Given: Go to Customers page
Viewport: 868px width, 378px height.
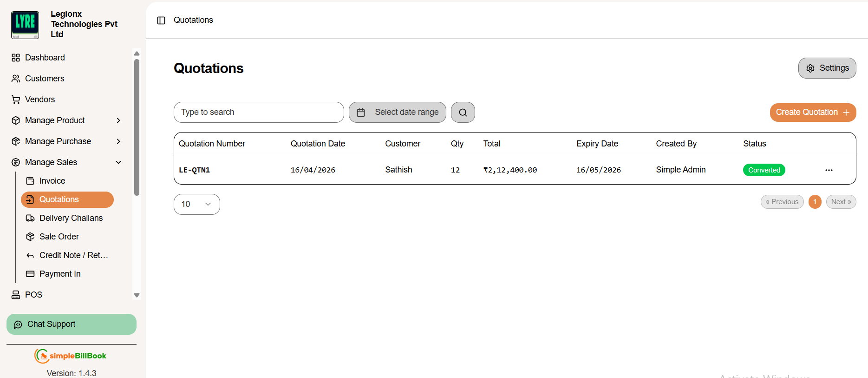Looking at the screenshot, I should click(45, 79).
